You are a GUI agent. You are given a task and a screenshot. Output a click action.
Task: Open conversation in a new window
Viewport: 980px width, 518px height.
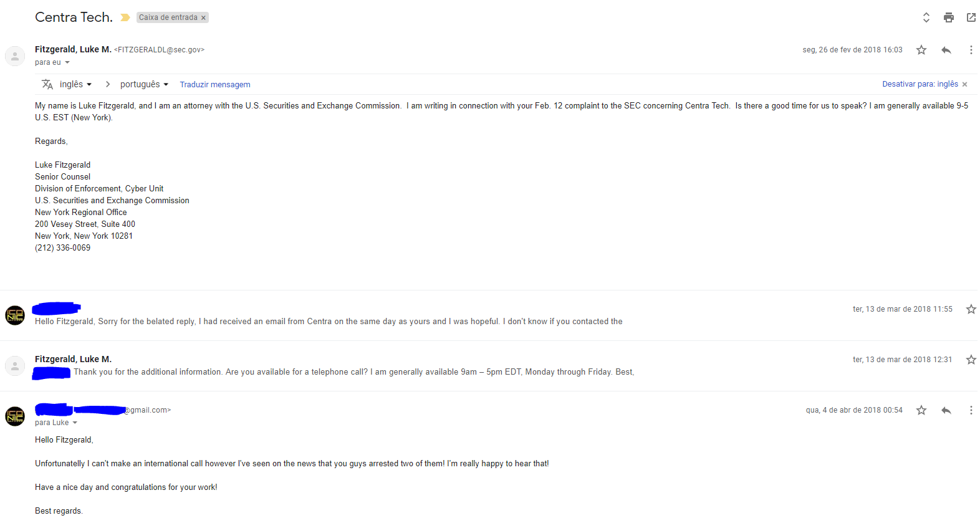coord(971,17)
